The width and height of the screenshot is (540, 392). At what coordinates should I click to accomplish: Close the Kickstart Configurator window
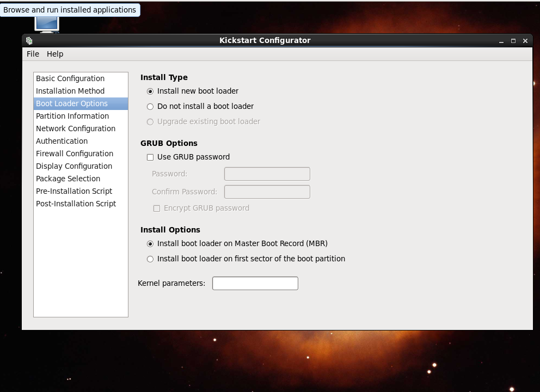(525, 41)
